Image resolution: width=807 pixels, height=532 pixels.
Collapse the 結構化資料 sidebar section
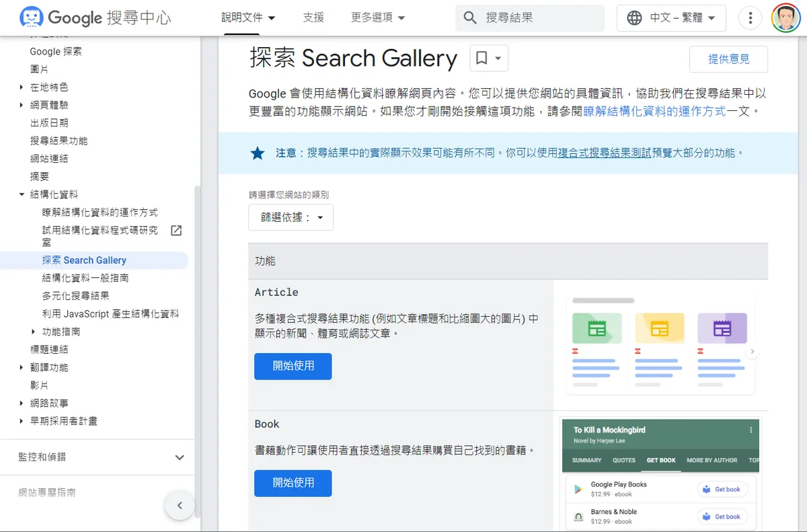pos(22,194)
